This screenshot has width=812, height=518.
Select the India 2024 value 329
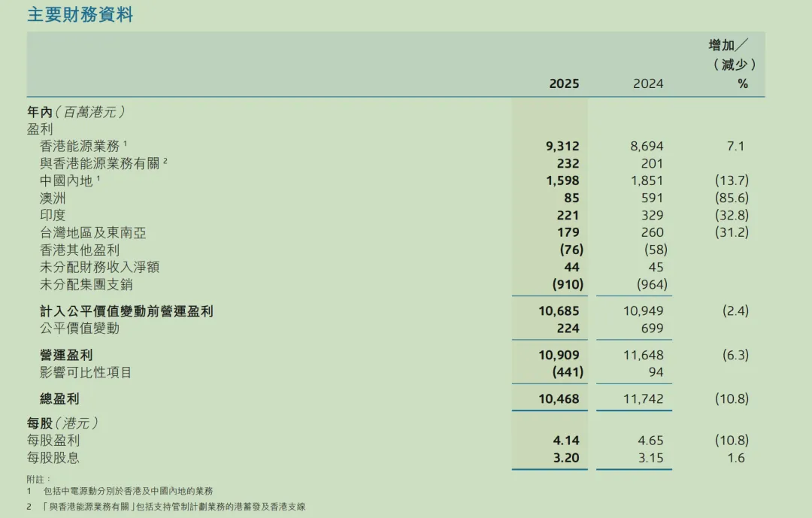652,215
